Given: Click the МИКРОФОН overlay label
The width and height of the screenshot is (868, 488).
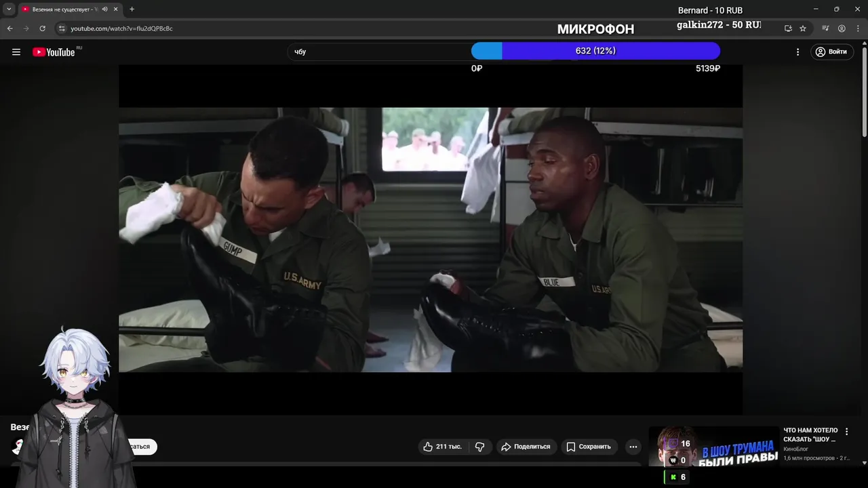Looking at the screenshot, I should 595,29.
